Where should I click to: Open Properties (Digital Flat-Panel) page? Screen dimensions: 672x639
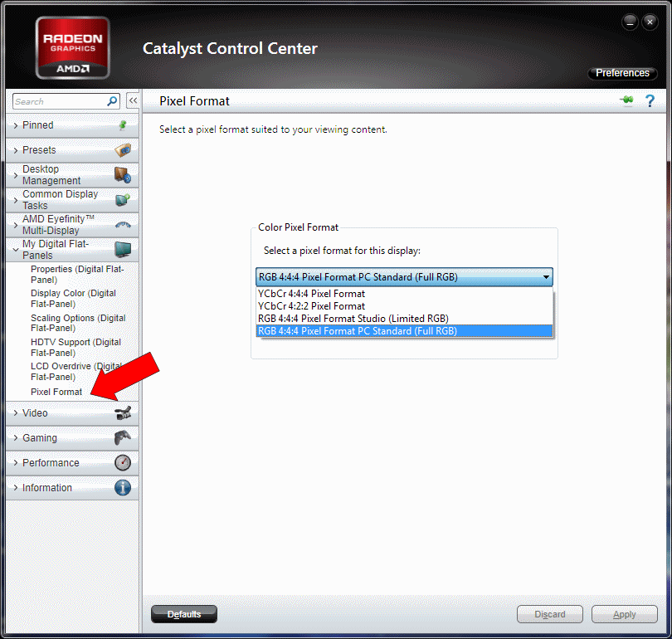click(77, 275)
